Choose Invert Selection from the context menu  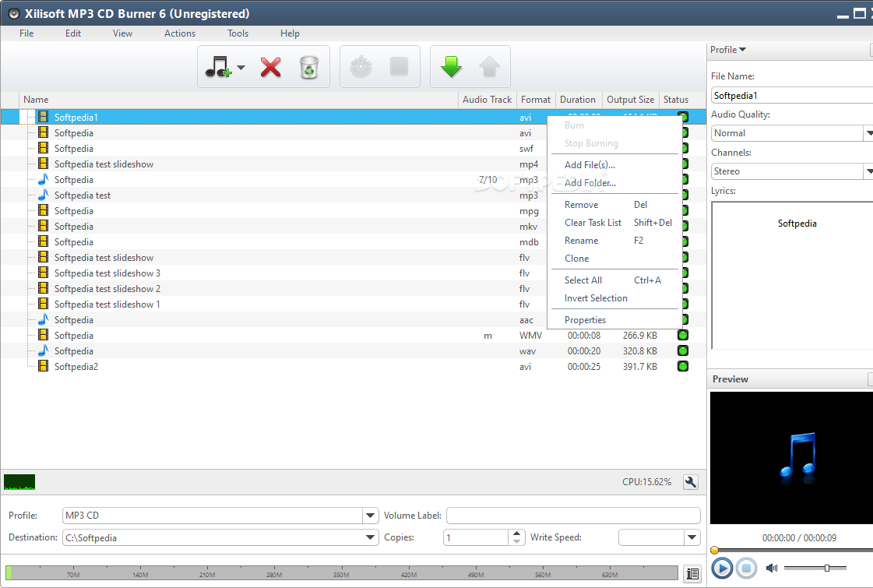point(596,298)
